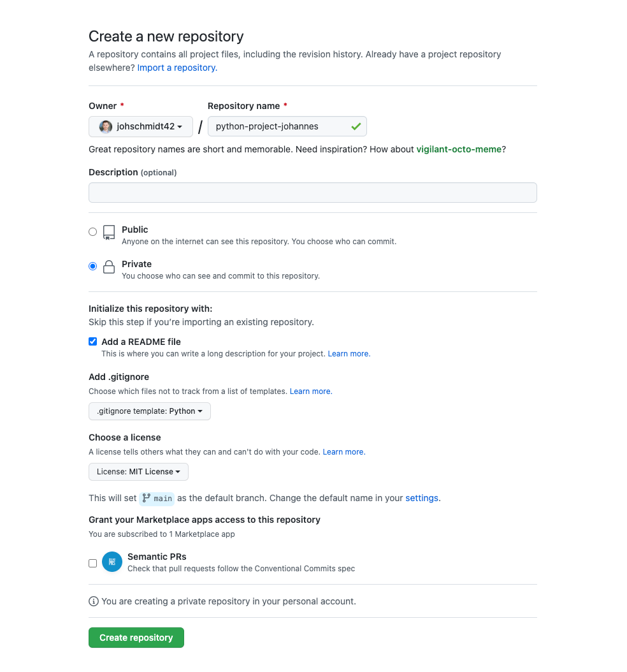The width and height of the screenshot is (627, 672).
Task: Open the Import a repository link
Action: pyautogui.click(x=177, y=68)
